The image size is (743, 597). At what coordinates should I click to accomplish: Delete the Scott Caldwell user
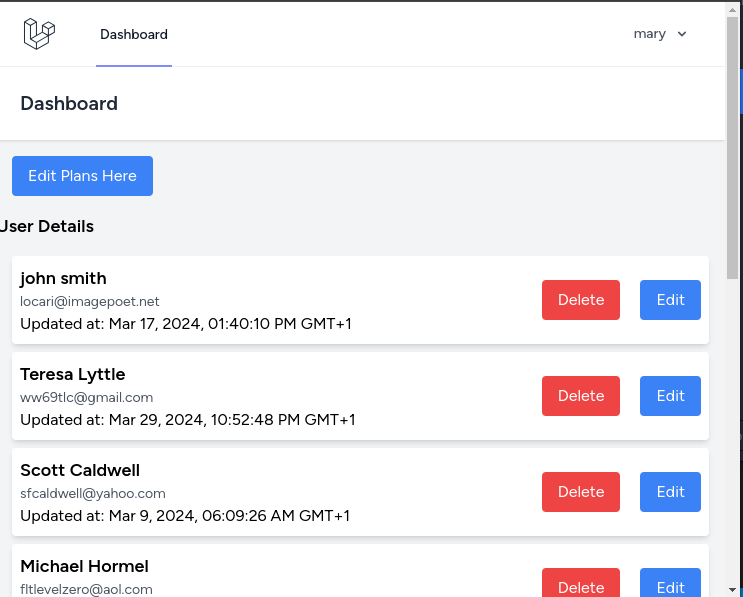click(x=581, y=492)
